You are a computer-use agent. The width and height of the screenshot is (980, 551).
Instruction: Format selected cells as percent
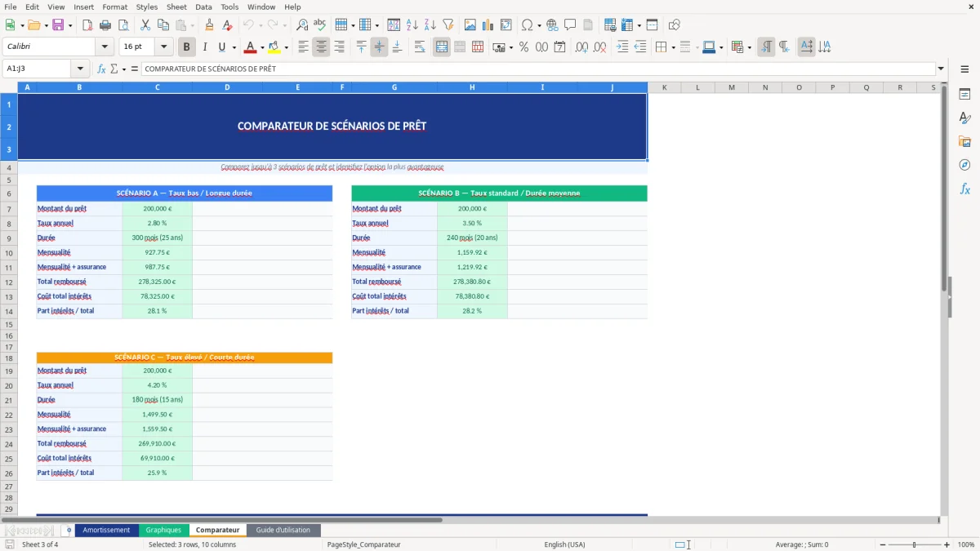click(x=523, y=47)
